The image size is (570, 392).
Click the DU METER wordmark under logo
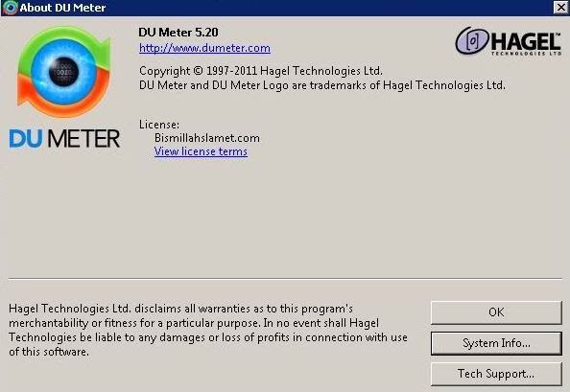(x=64, y=139)
